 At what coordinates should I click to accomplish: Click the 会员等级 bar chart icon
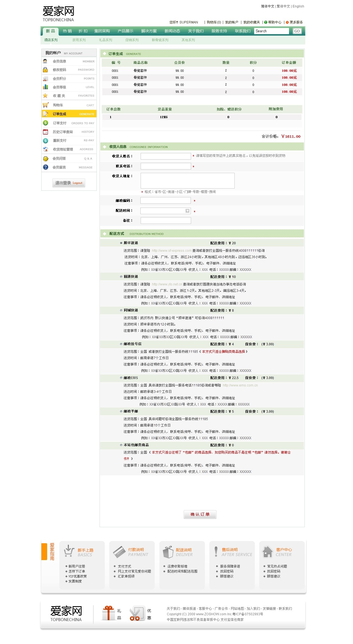tap(46, 87)
